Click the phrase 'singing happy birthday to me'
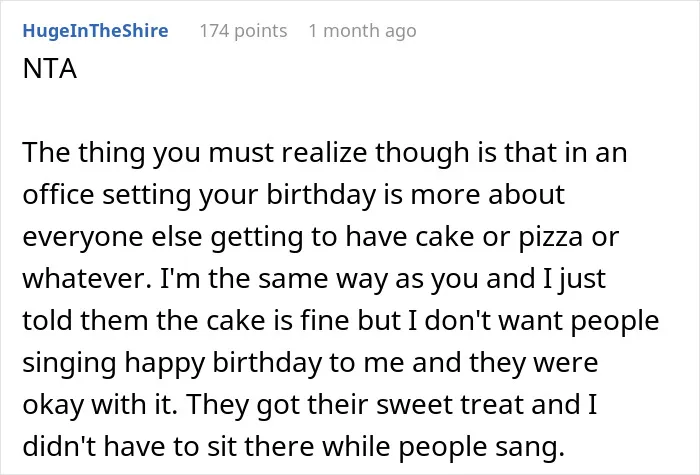Viewport: 700px width, 475px height. [213, 362]
